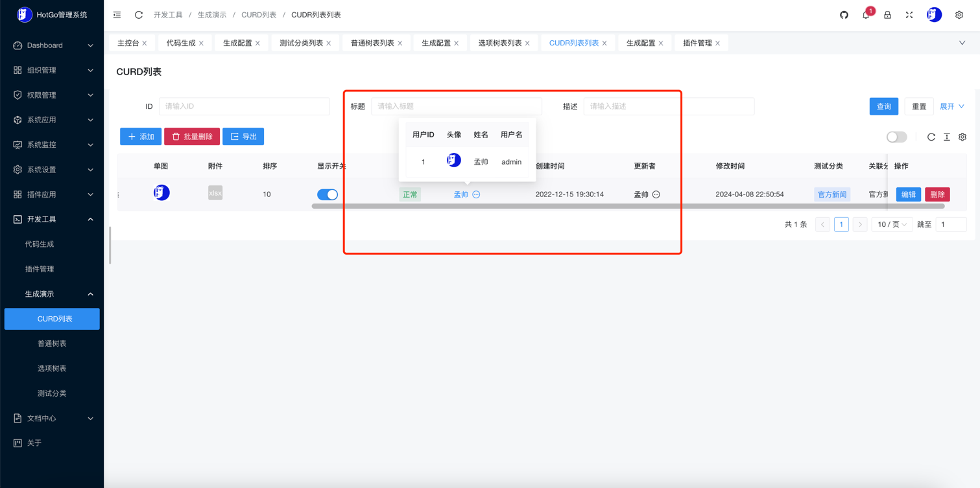Expand the 系统设置 sidebar menu

click(52, 170)
